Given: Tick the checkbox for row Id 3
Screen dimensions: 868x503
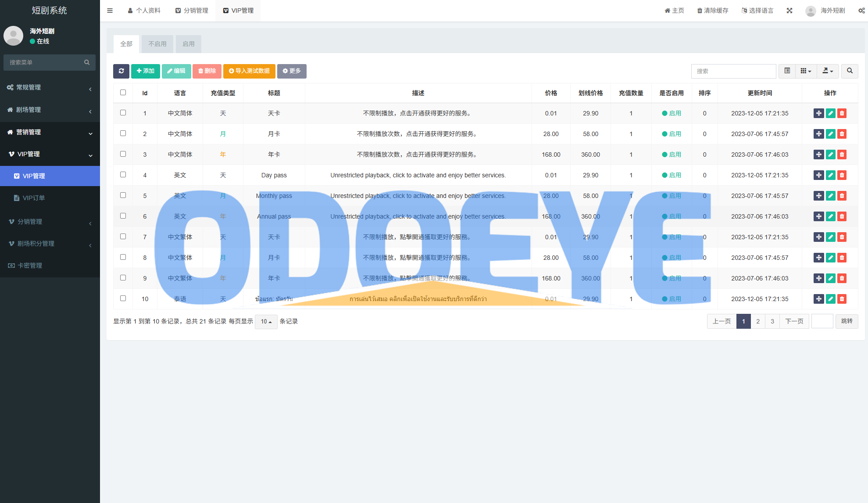Looking at the screenshot, I should pyautogui.click(x=123, y=154).
